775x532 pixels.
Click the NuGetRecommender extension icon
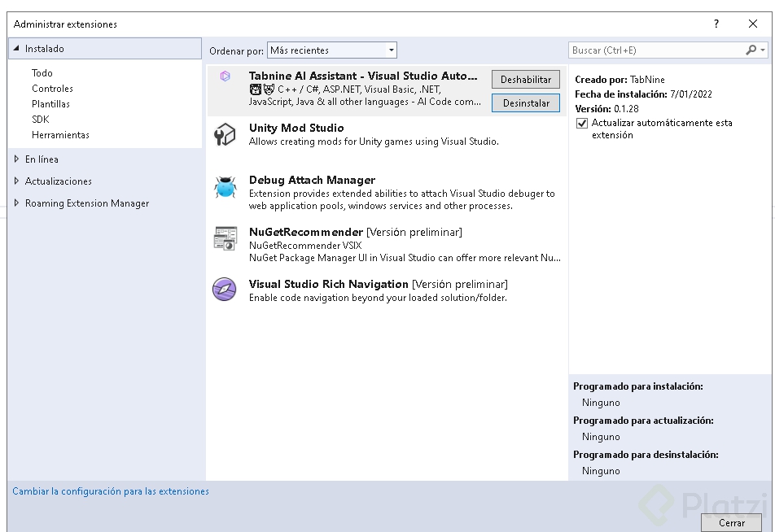[x=225, y=238]
